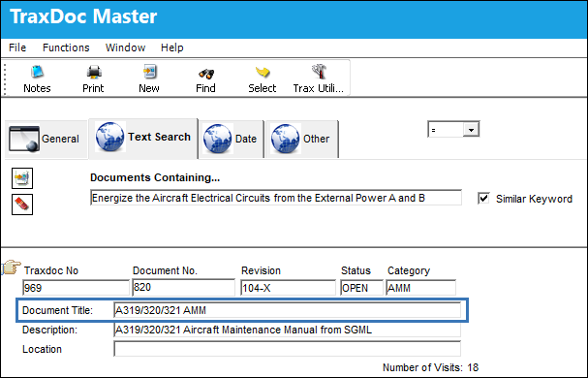Click the 'Documents Containing...' heading
588x378 pixels.
click(x=155, y=177)
